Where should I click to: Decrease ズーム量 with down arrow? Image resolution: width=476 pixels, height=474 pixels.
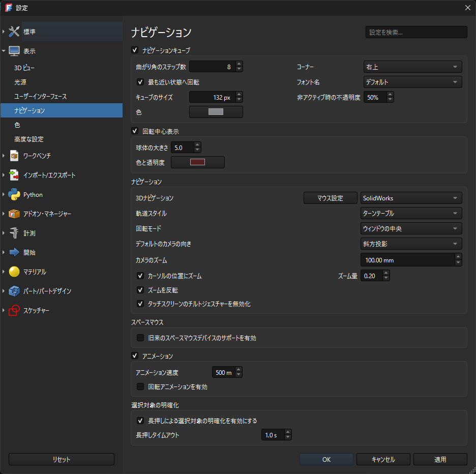[x=386, y=278]
